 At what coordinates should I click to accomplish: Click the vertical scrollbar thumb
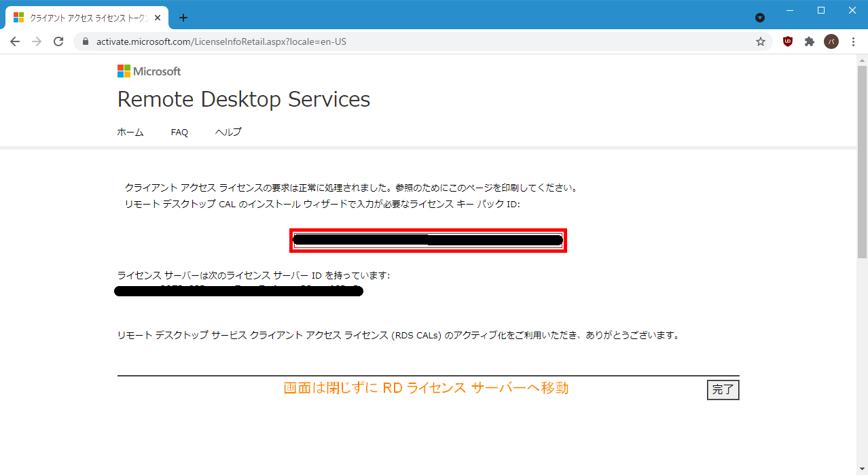point(862,162)
